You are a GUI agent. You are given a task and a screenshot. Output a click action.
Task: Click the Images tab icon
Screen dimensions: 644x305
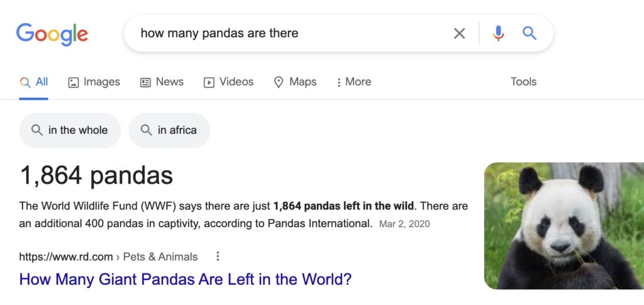(x=74, y=82)
